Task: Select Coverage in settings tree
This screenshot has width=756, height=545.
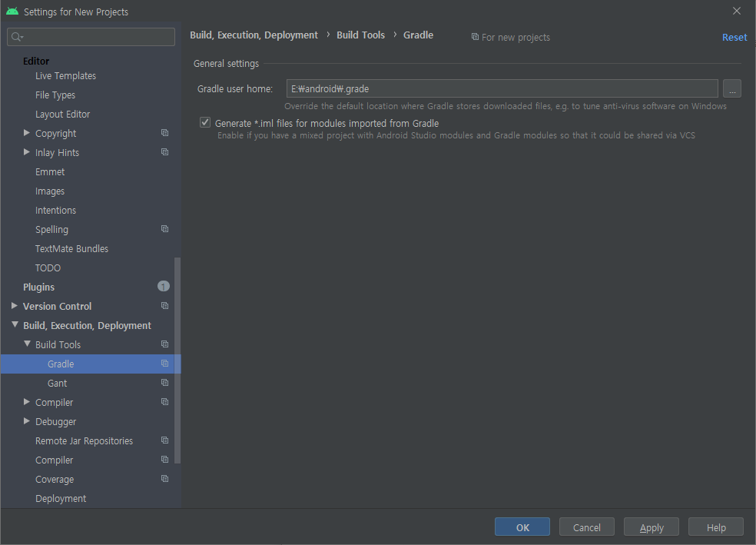Action: pos(55,480)
